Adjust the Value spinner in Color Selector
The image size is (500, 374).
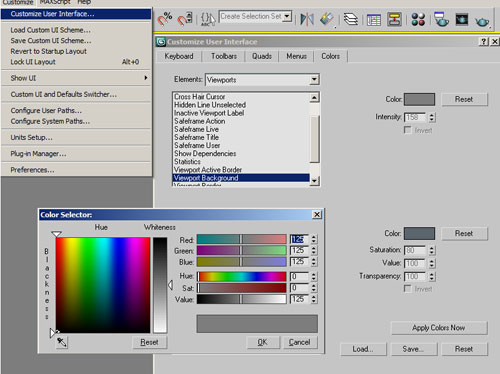[314, 299]
